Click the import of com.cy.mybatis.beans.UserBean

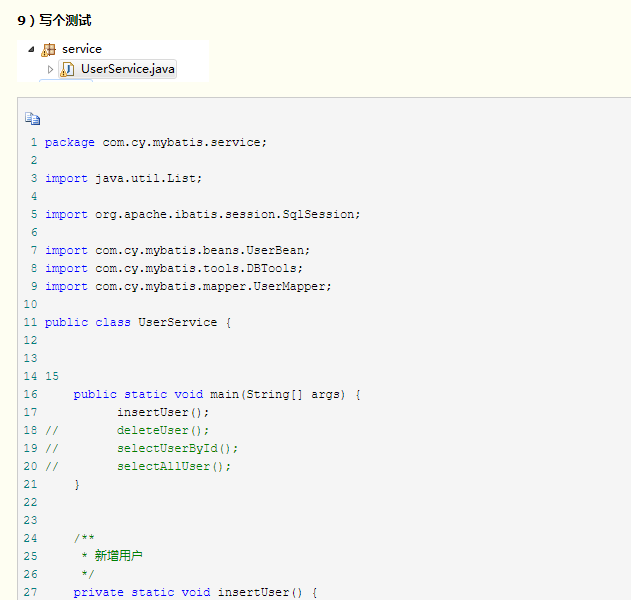pyautogui.click(x=177, y=250)
